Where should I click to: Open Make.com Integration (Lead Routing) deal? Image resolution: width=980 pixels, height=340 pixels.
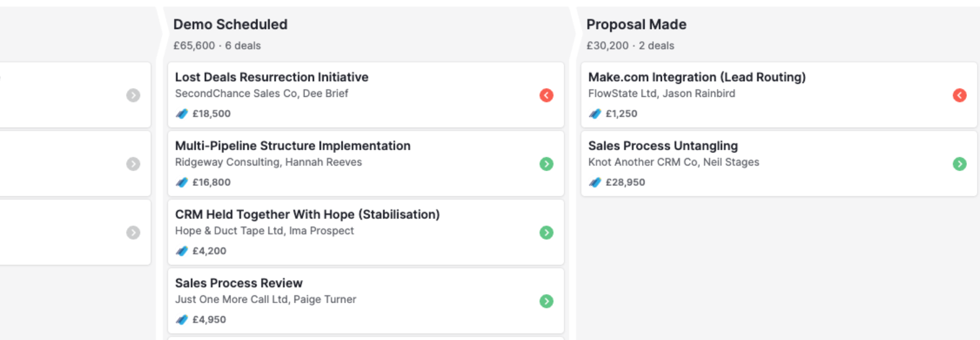tap(779, 95)
